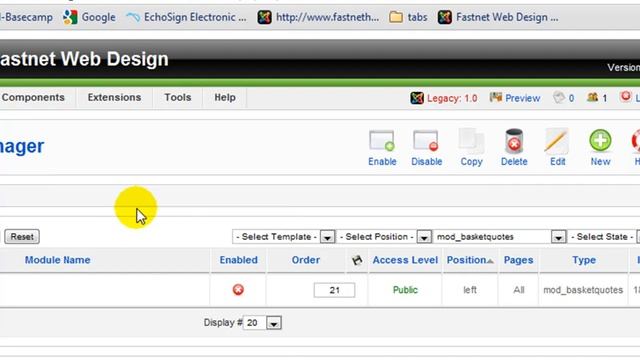Click the Edit pencil icon
This screenshot has height=360, width=640.
click(557, 141)
